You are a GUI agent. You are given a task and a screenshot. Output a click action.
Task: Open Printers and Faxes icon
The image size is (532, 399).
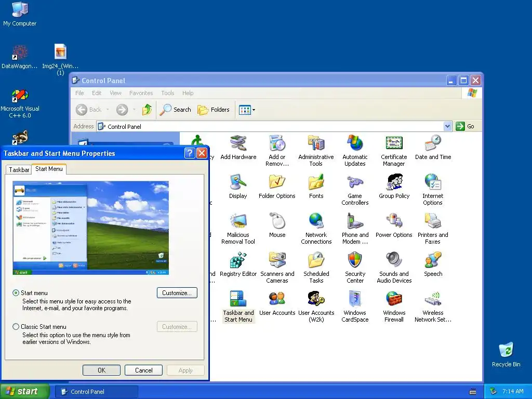pos(433,229)
